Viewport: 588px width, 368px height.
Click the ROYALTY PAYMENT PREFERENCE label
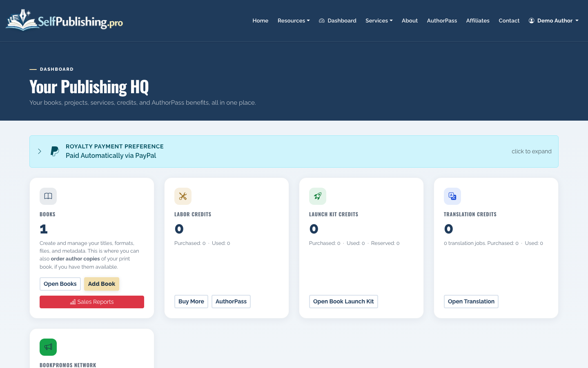(x=115, y=146)
